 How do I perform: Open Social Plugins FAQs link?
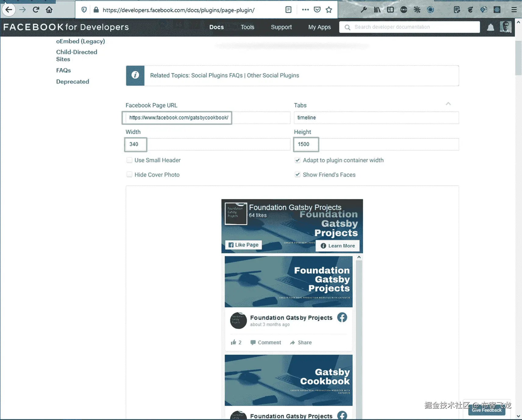[217, 76]
